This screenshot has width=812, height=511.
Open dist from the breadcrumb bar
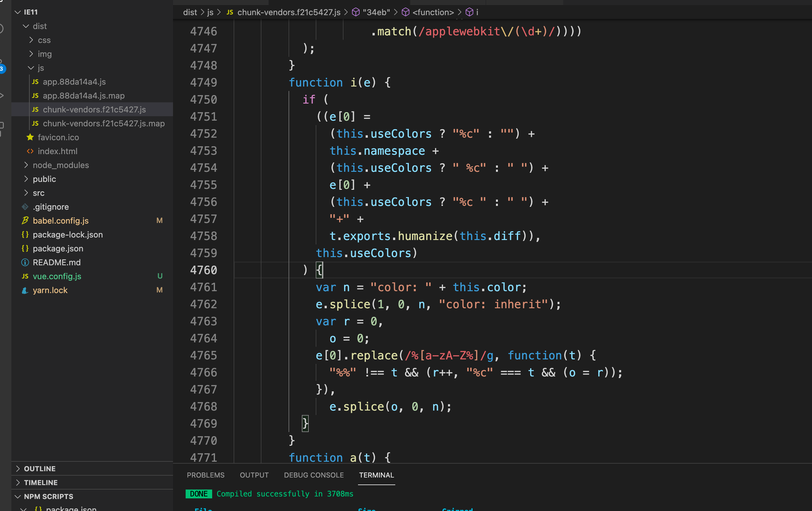(190, 12)
